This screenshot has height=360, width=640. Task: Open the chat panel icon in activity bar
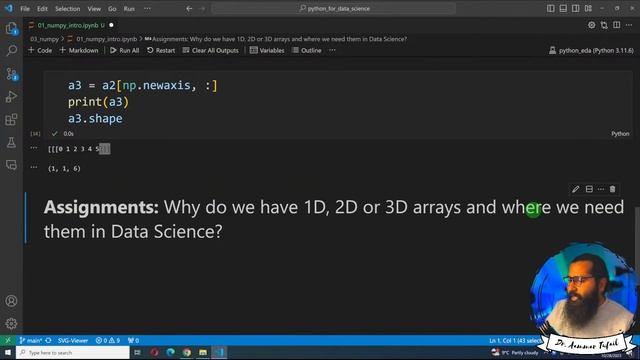[x=11, y=165]
